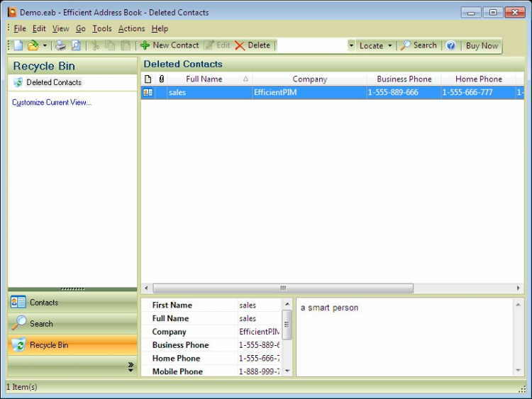This screenshot has width=532, height=399.
Task: Click the Delete toolbar button
Action: (x=253, y=45)
